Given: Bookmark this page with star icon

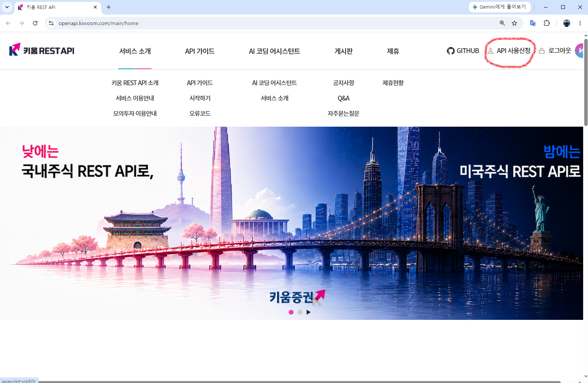Looking at the screenshot, I should [514, 23].
